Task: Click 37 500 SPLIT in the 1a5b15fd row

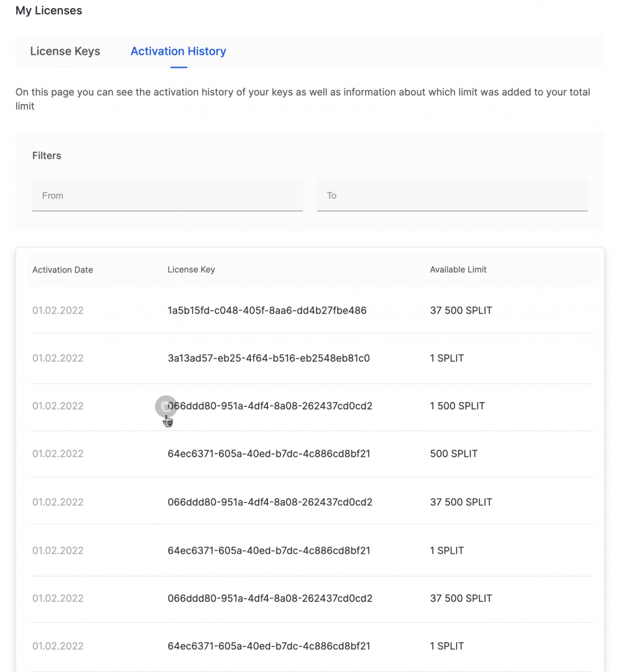Action: pos(461,310)
